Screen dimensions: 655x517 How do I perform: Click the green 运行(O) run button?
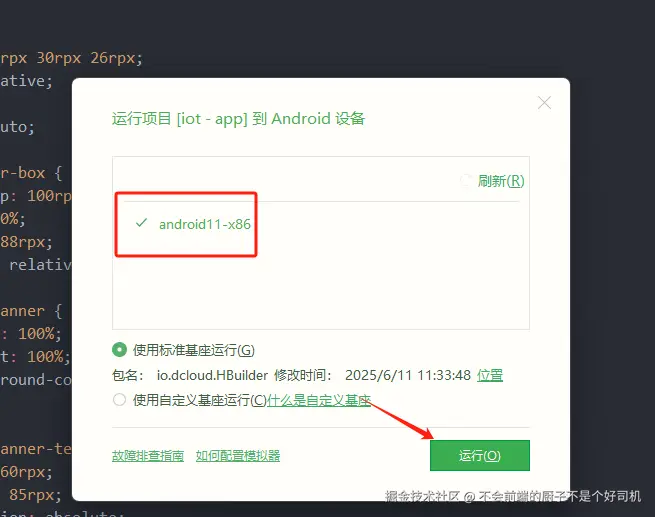click(480, 455)
